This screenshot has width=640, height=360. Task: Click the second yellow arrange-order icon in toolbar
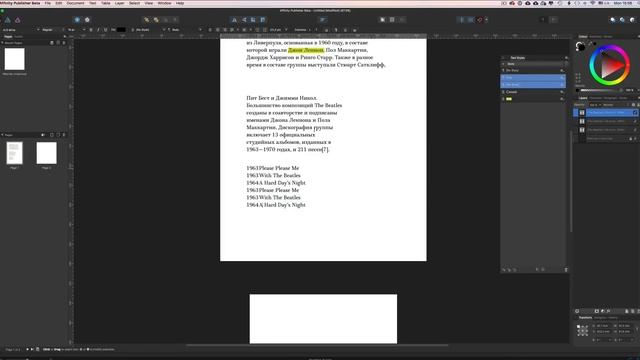tap(156, 20)
